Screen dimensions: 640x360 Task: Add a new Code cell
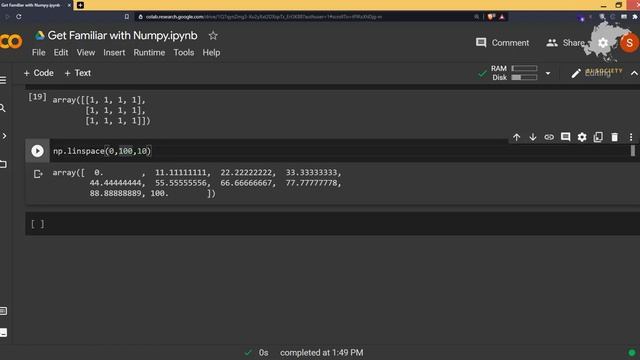pyautogui.click(x=39, y=73)
